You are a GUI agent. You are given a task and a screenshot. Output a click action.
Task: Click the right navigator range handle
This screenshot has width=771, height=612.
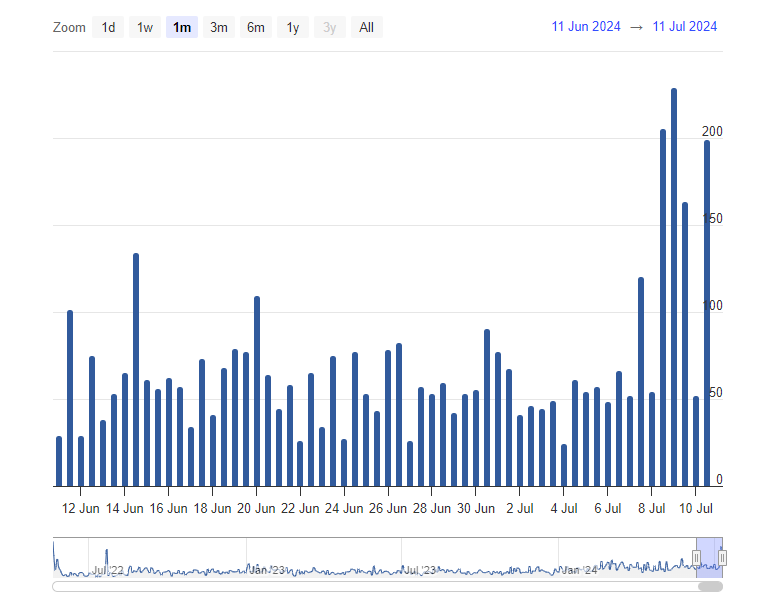pyautogui.click(x=722, y=558)
